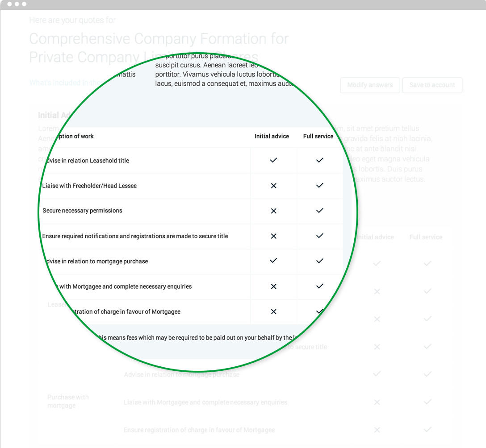486x448 pixels.
Task: Click magnified Initial advice cross for Mortgagee enquiries row
Action: click(273, 286)
